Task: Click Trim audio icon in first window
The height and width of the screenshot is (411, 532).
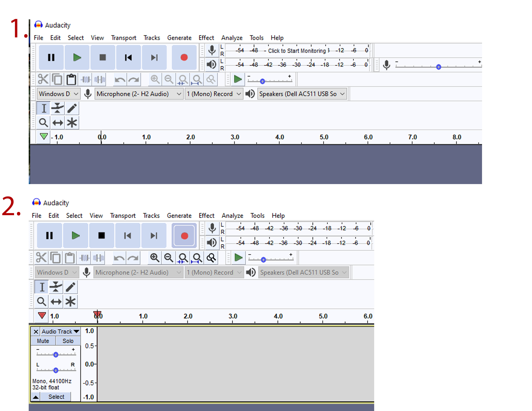Action: pos(85,79)
